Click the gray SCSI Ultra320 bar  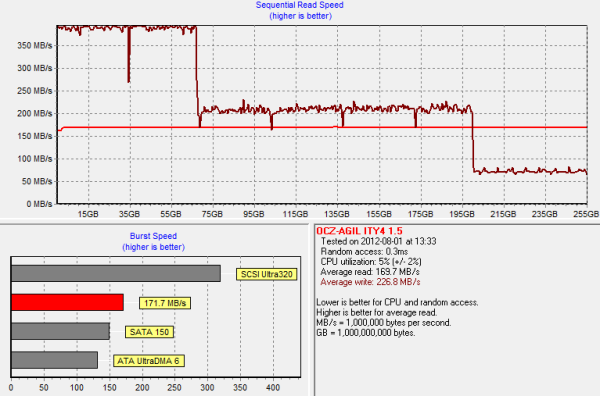pos(116,274)
